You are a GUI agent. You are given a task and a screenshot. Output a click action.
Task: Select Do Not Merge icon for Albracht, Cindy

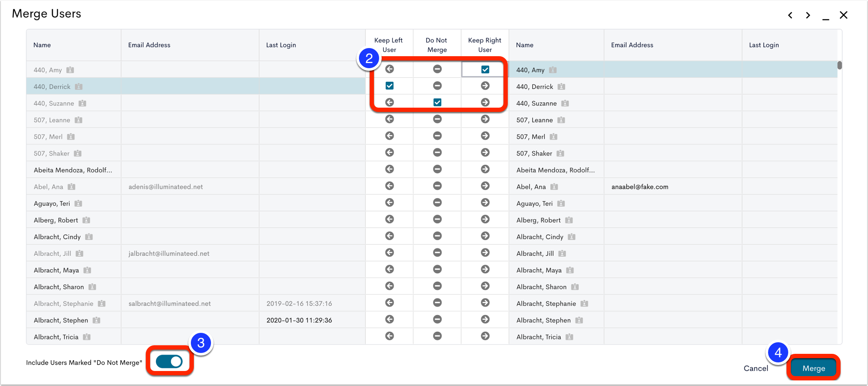tap(437, 236)
